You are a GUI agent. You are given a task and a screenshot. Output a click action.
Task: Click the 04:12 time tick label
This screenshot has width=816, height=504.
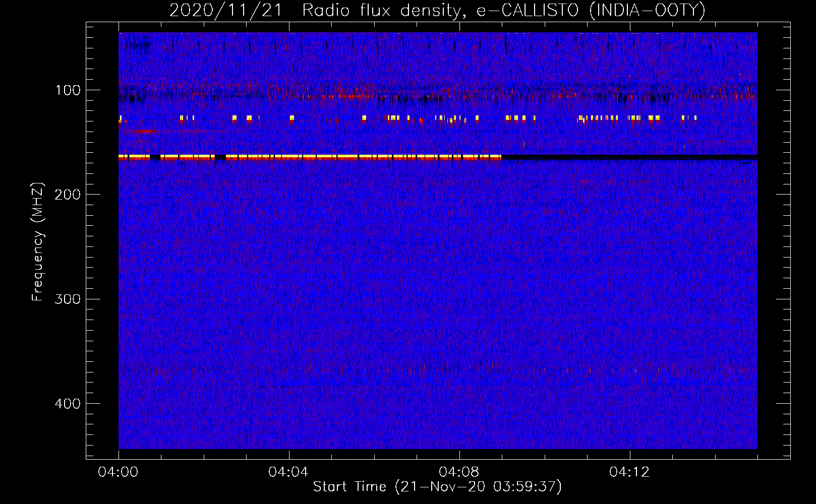point(629,472)
